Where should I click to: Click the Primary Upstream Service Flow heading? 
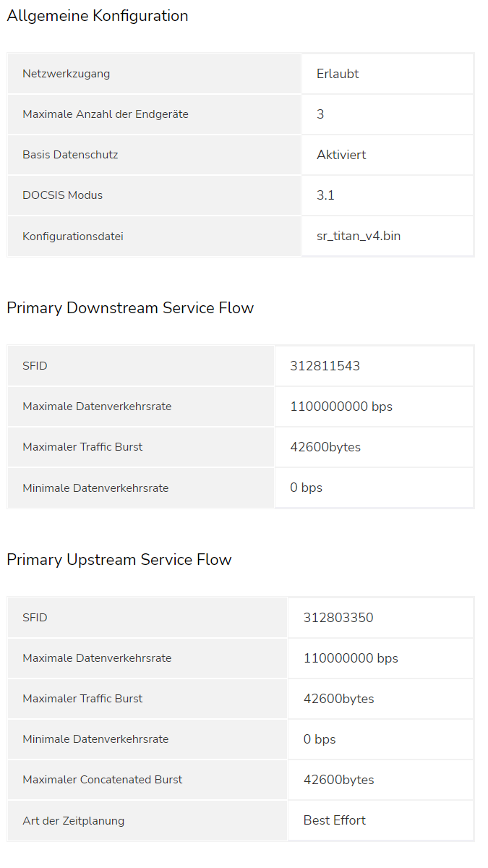tap(119, 560)
